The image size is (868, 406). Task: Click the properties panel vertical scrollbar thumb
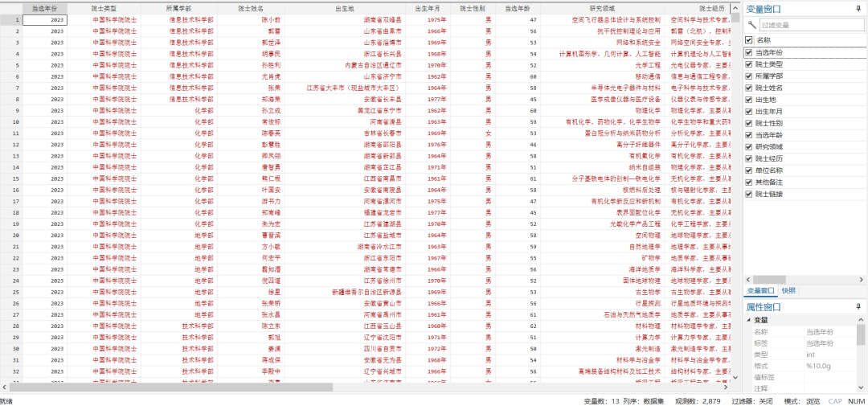click(x=861, y=334)
